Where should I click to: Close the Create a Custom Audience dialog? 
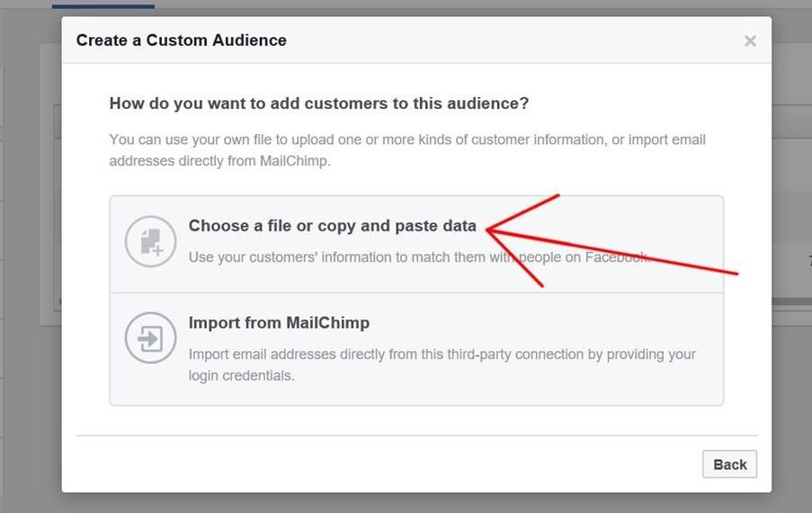[750, 40]
